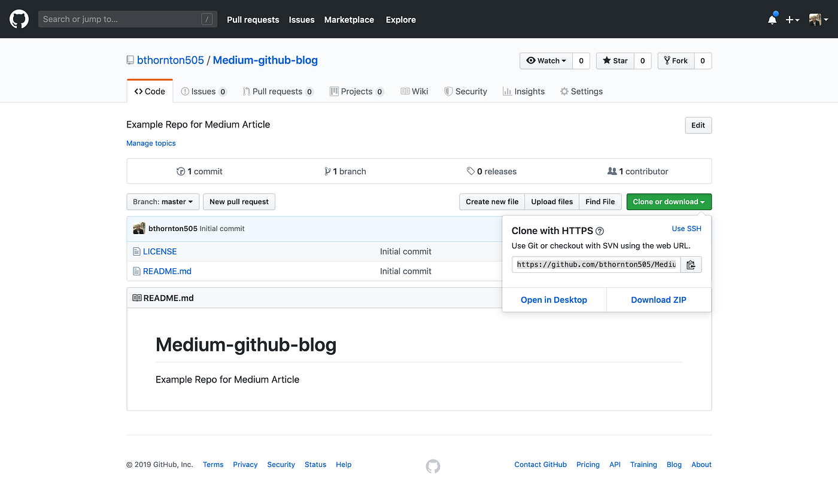Click the copy-to-clipboard icon beside clone URL

click(691, 264)
